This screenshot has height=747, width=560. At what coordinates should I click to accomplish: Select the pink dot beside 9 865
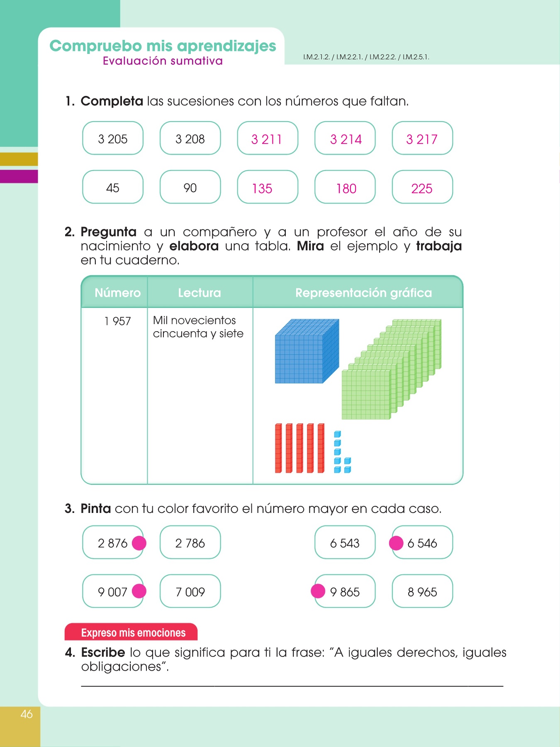tap(318, 591)
